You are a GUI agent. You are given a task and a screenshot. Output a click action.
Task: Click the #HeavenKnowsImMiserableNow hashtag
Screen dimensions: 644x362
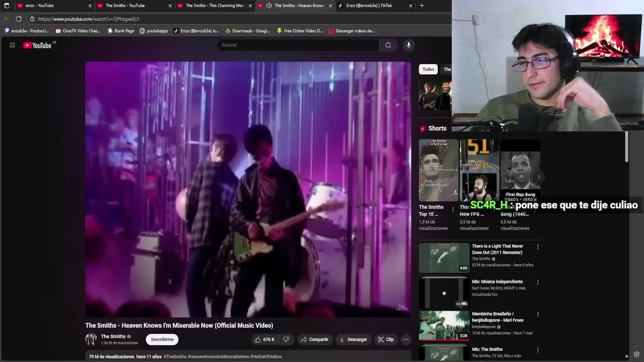click(218, 356)
